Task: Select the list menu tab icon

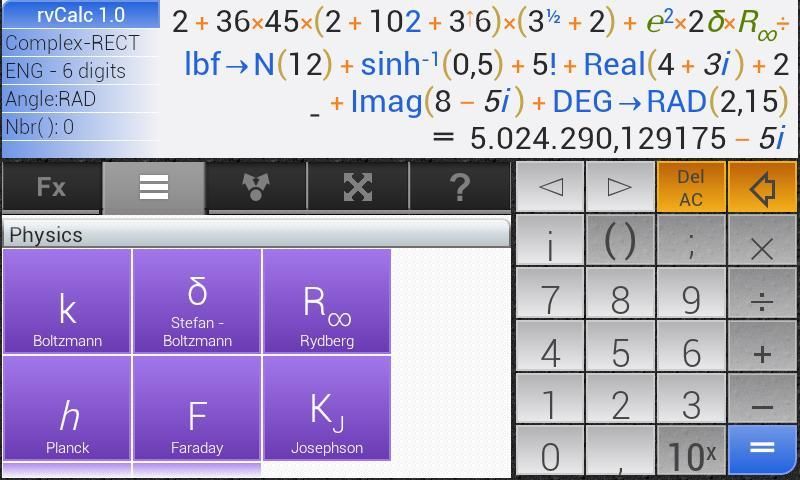Action: click(x=154, y=187)
